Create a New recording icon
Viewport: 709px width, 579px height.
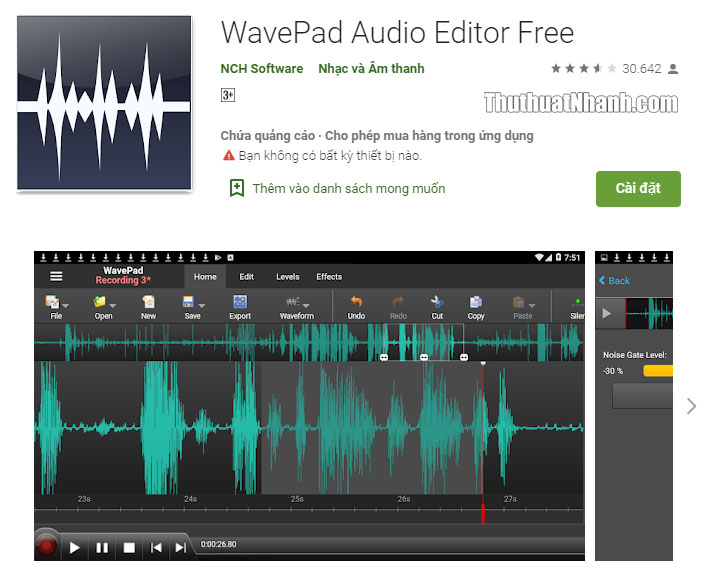click(148, 301)
